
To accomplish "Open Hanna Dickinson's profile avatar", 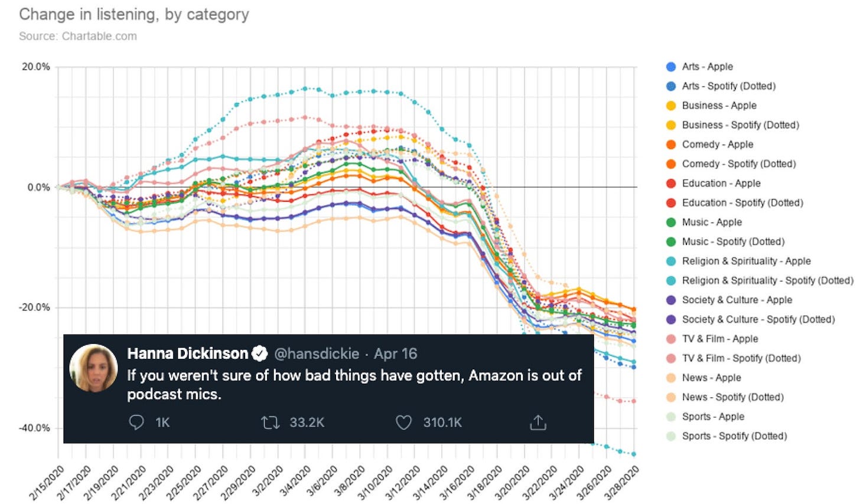I will coord(93,368).
